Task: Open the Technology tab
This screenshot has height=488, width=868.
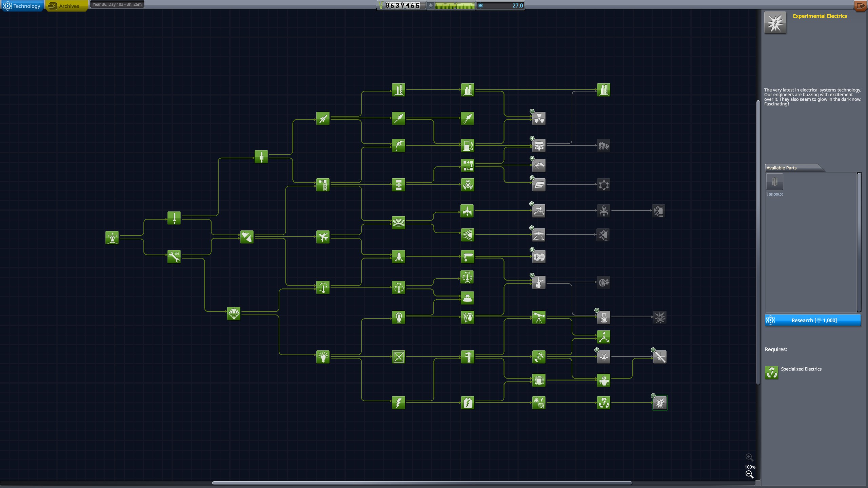Action: [x=22, y=6]
